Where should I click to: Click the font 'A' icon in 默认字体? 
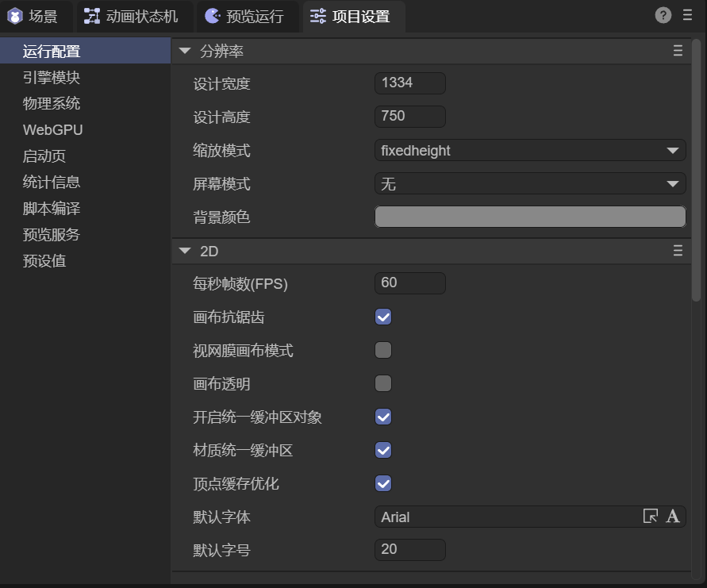[673, 517]
